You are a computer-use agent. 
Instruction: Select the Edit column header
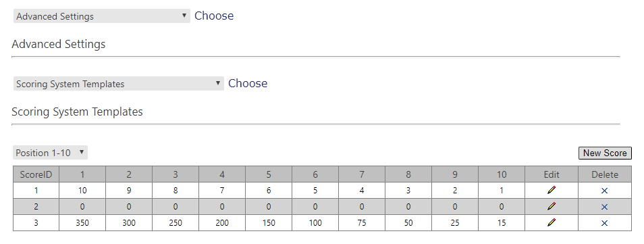(551, 174)
